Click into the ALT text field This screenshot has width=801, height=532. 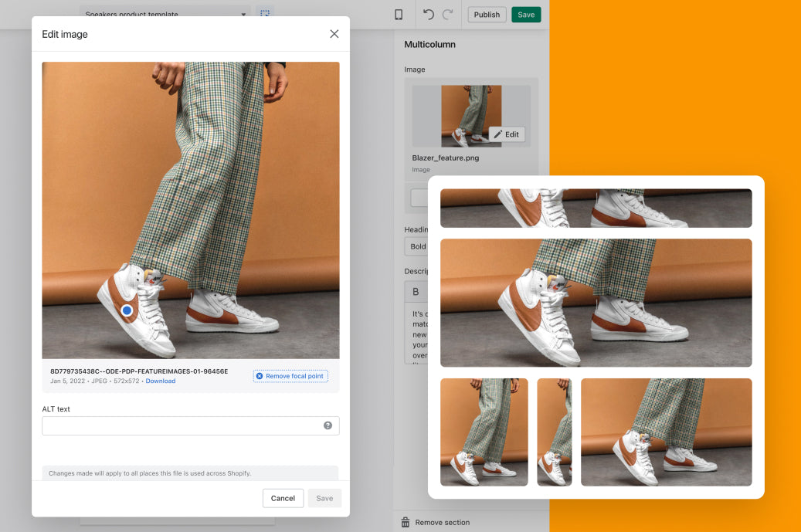182,425
